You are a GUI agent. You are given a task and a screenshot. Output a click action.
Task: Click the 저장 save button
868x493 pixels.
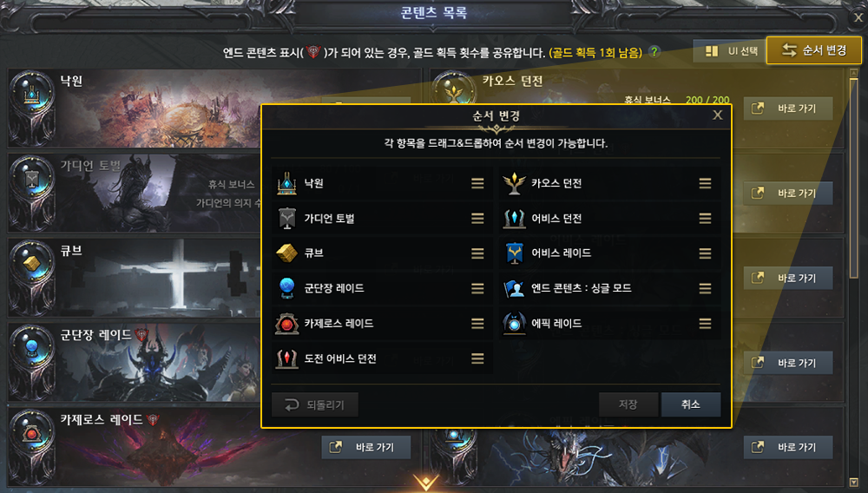pos(628,404)
